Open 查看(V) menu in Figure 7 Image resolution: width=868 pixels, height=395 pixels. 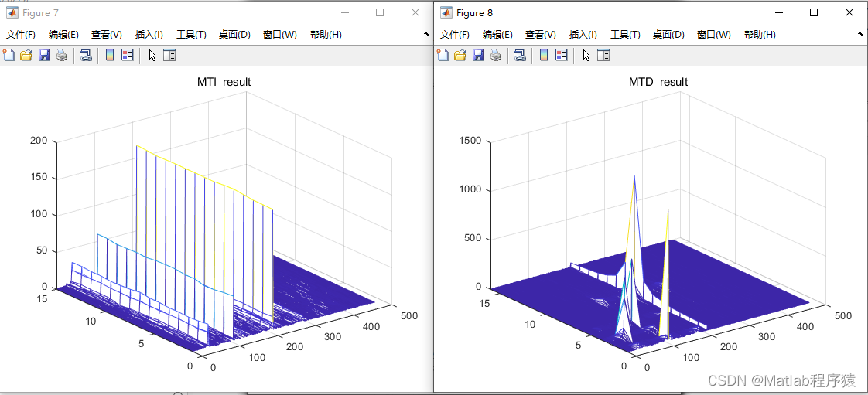(106, 35)
